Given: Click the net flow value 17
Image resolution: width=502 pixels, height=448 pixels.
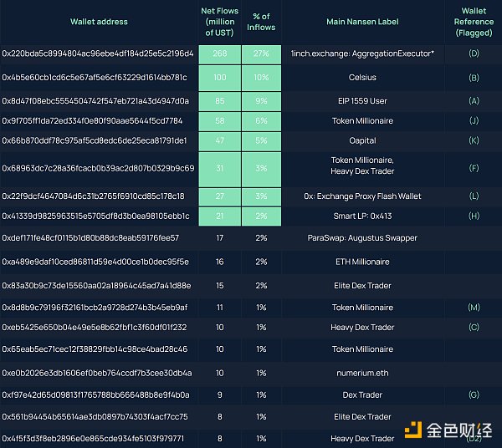Looking at the screenshot, I should click(x=219, y=238).
